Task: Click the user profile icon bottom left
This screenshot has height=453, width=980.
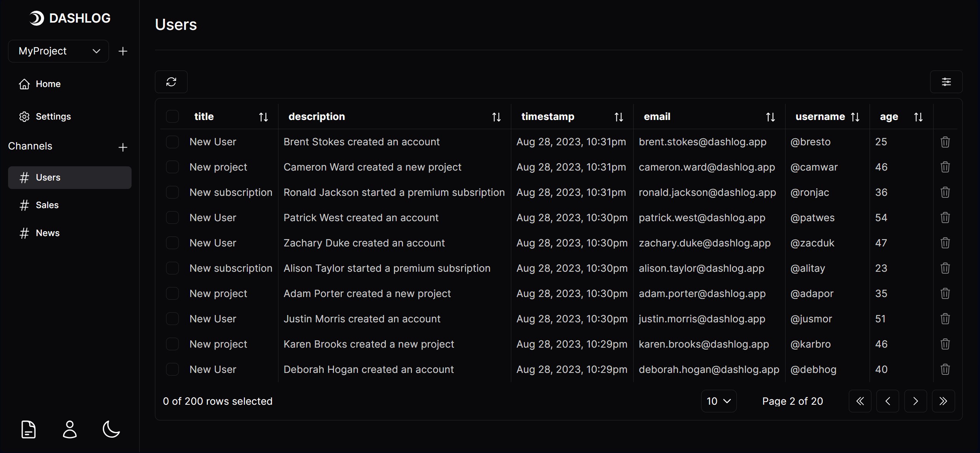Action: coord(71,430)
